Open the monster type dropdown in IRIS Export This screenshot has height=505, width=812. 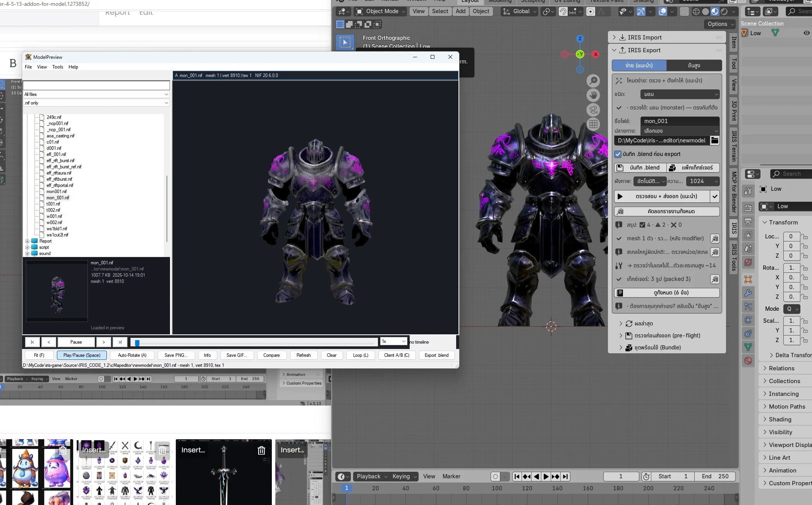680,94
